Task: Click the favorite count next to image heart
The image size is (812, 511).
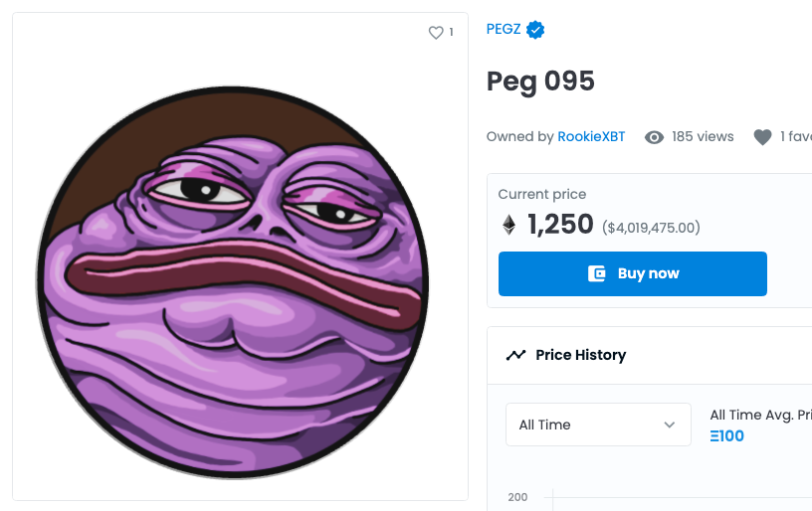Action: [451, 33]
